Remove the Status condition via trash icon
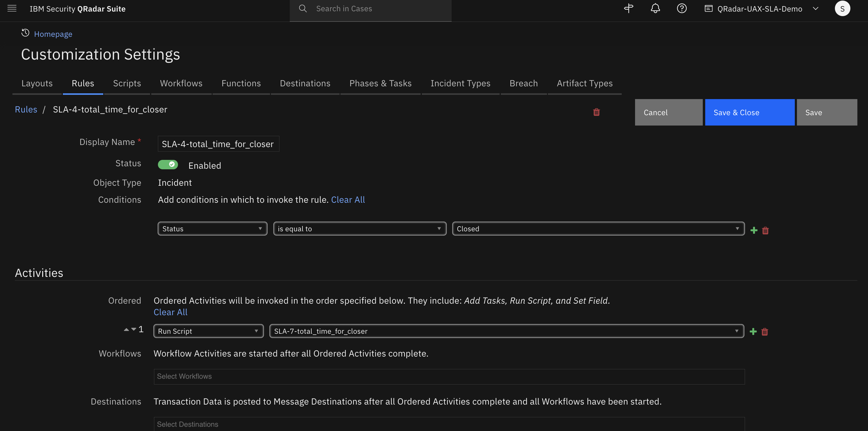The height and width of the screenshot is (431, 868). tap(765, 230)
